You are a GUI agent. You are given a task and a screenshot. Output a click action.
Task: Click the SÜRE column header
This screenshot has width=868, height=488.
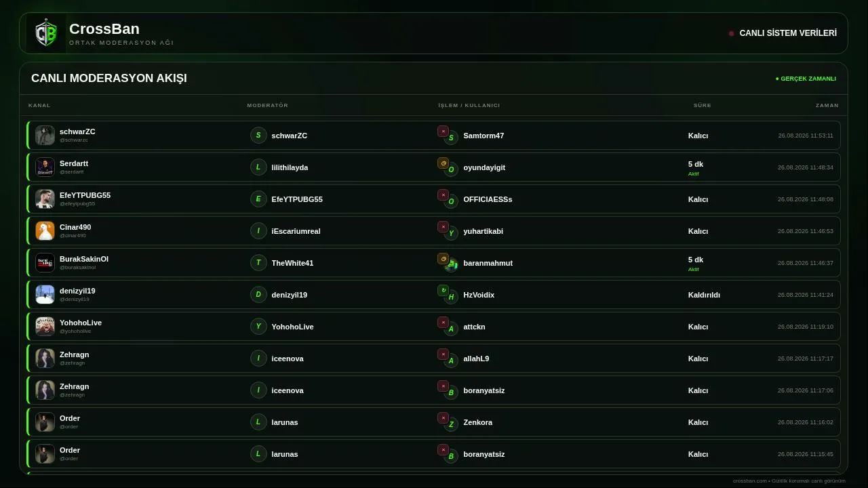pyautogui.click(x=703, y=106)
